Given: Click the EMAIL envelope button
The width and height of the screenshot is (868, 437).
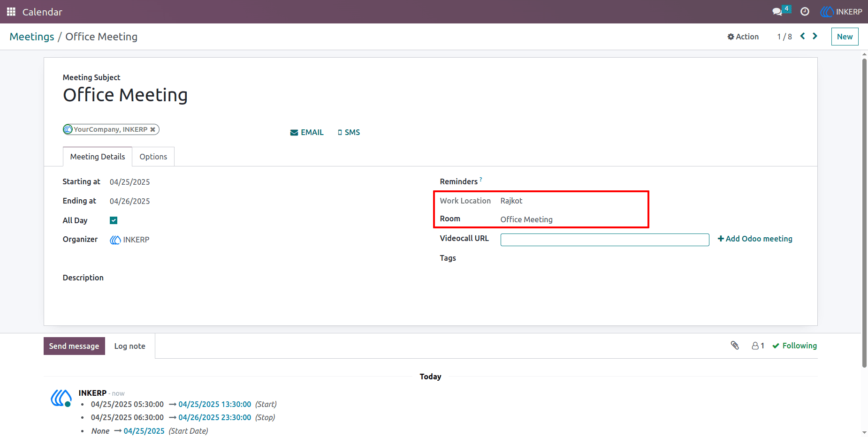Looking at the screenshot, I should coord(307,132).
